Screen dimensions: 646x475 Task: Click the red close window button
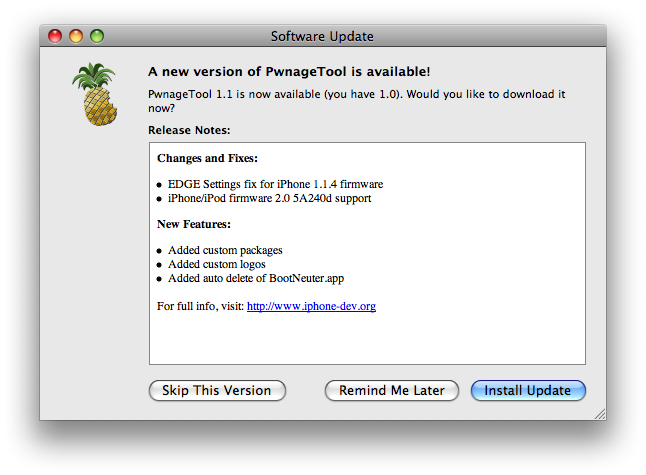point(55,37)
